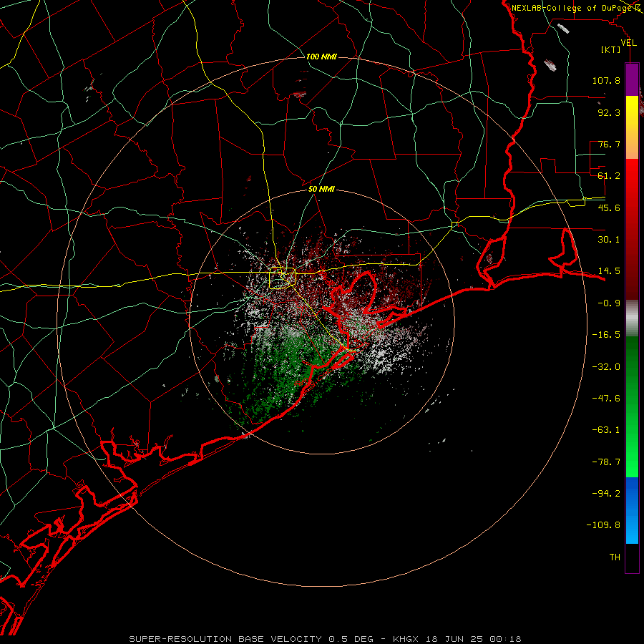Click the NEXLAB-College of DuPage watermark text
Image resolution: width=644 pixels, height=644 pixels.
[572, 8]
